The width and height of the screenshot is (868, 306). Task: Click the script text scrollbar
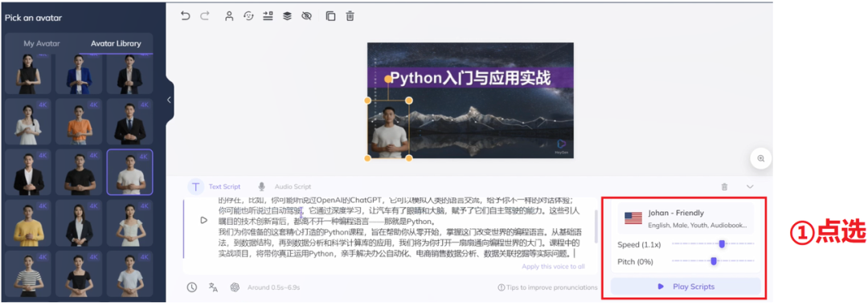[x=596, y=226]
